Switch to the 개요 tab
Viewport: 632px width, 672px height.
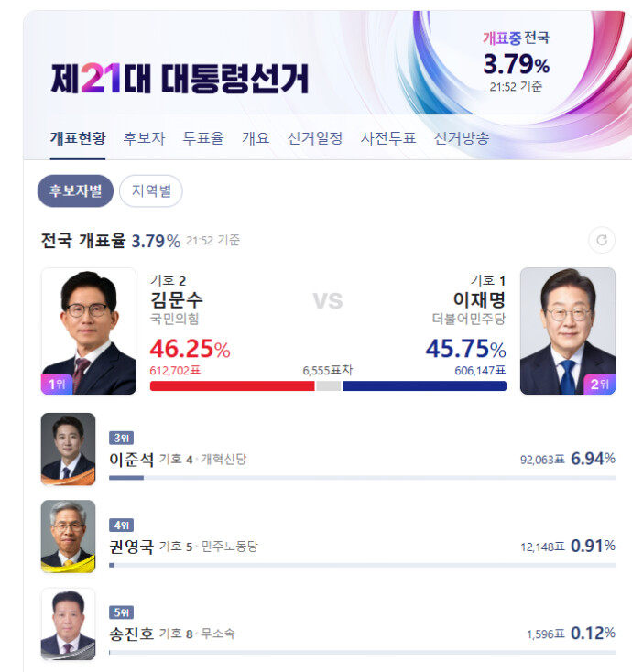tap(256, 138)
